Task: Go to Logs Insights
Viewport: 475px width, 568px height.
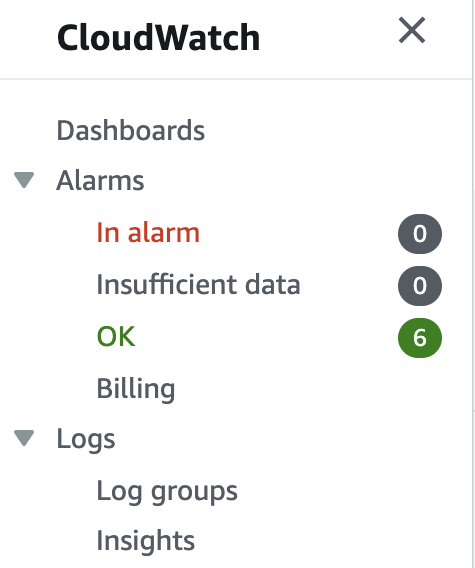Action: (x=146, y=540)
